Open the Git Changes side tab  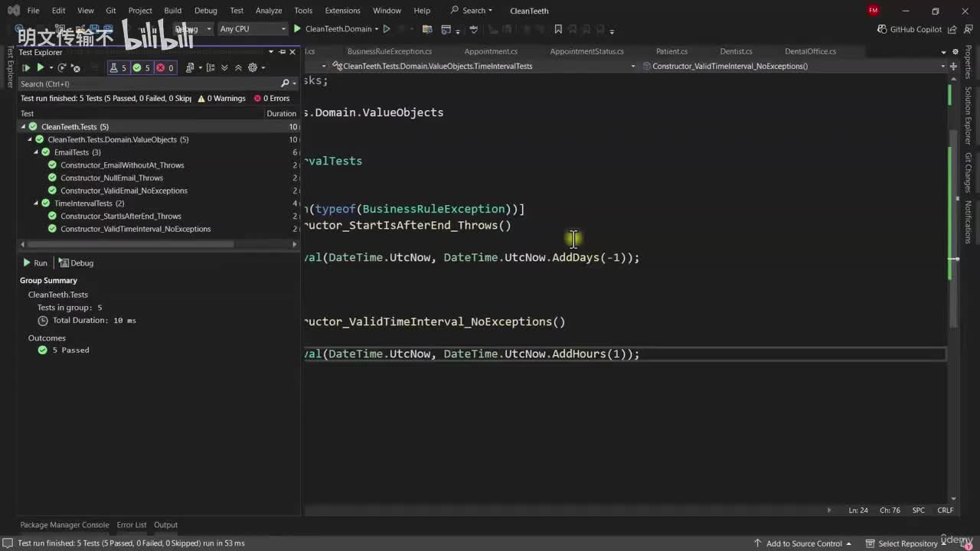tap(969, 172)
